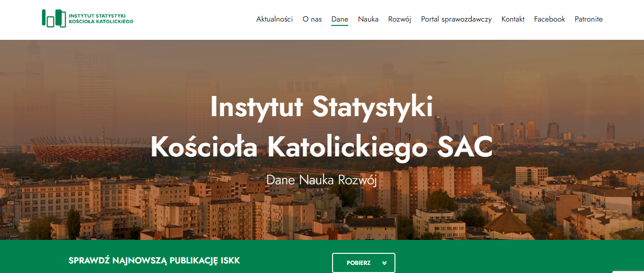The image size is (644, 273).
Task: Open the Patronite link
Action: [589, 19]
